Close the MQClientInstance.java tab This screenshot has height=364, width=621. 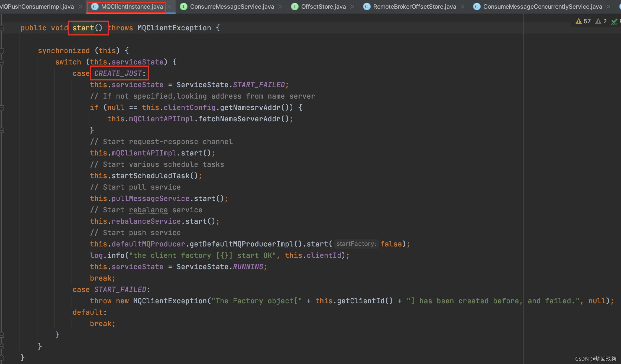[x=169, y=6]
